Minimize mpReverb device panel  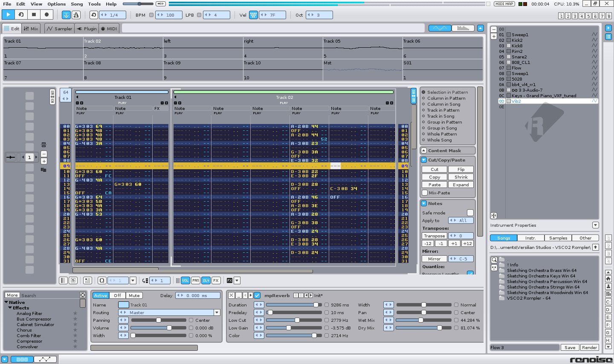[239, 295]
